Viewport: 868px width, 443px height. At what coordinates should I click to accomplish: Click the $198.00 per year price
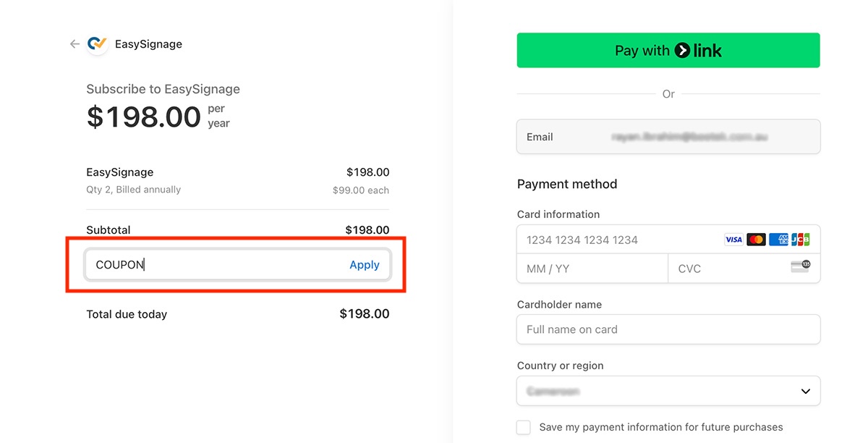158,117
